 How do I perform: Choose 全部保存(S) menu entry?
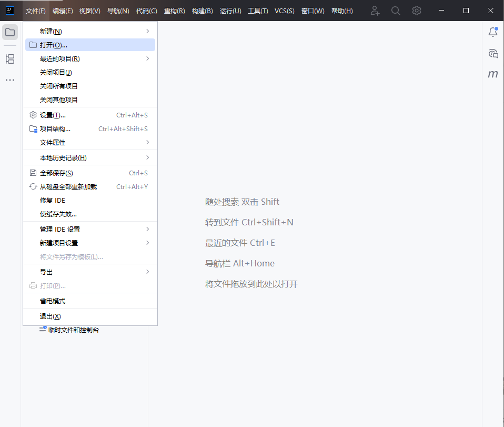pyautogui.click(x=56, y=173)
